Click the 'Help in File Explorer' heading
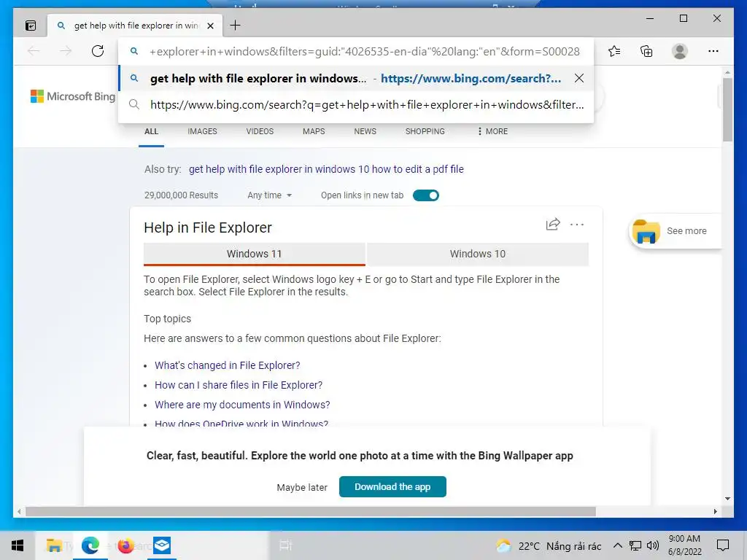The image size is (747, 560). pos(208,227)
